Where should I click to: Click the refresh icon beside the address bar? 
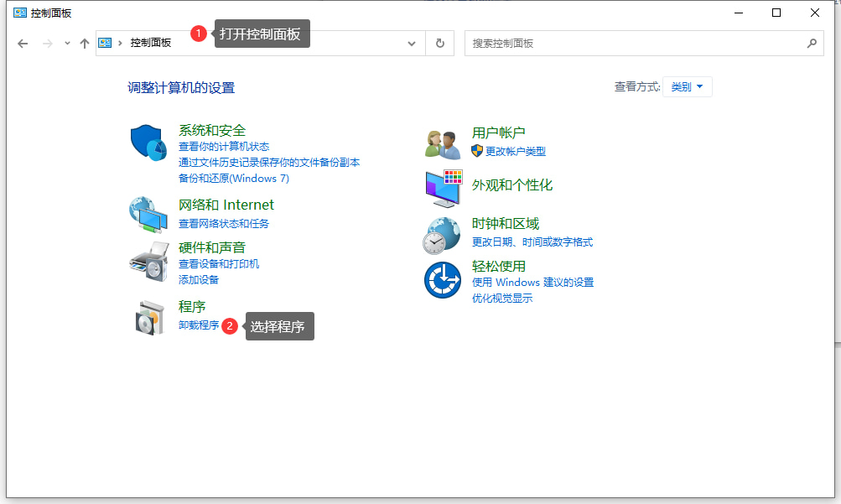[x=439, y=43]
